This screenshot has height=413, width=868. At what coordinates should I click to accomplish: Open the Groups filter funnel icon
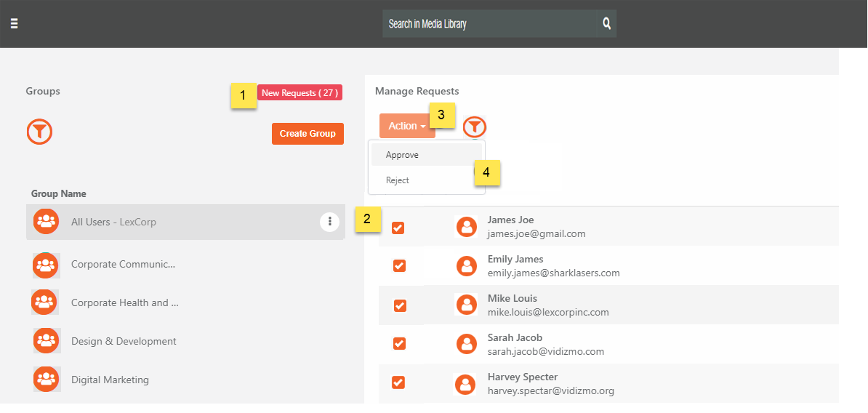[39, 132]
